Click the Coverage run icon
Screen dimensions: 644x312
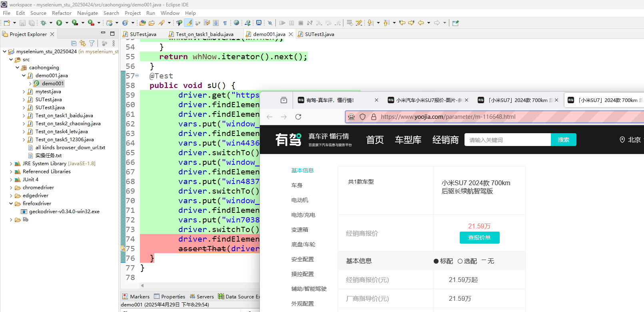[75, 23]
